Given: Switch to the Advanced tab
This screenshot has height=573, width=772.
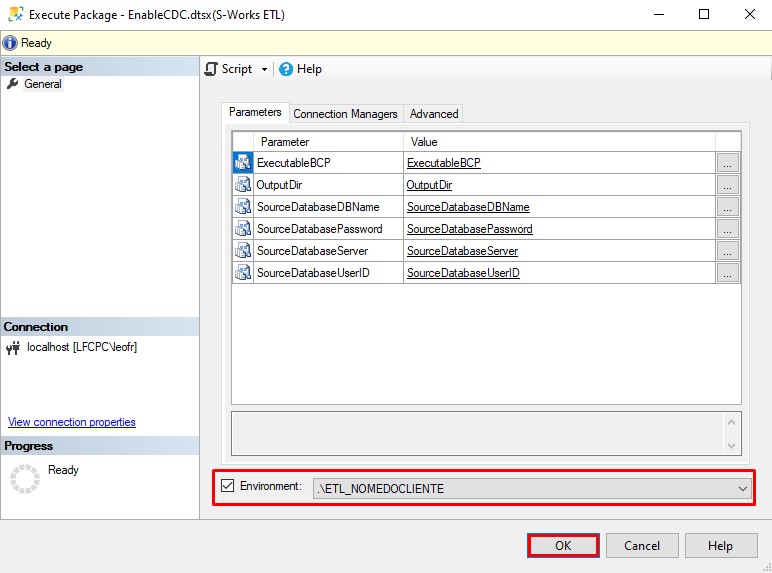Looking at the screenshot, I should [434, 114].
